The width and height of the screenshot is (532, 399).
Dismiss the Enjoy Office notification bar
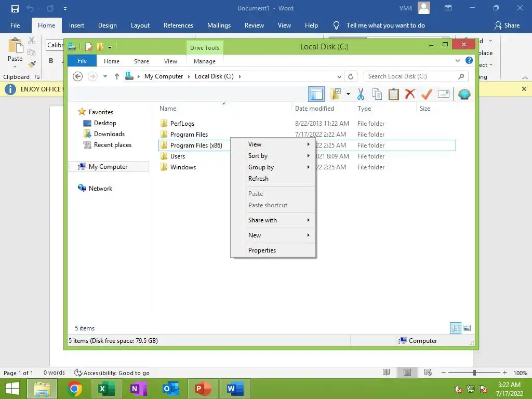524,89
